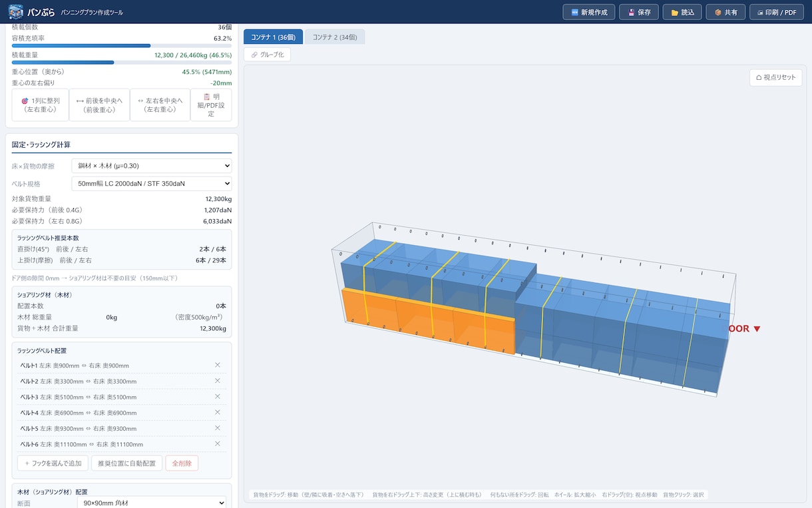Click the ラッシングベルト推奨本数 panel title
Image resolution: width=812 pixels, height=508 pixels.
[x=49, y=238]
